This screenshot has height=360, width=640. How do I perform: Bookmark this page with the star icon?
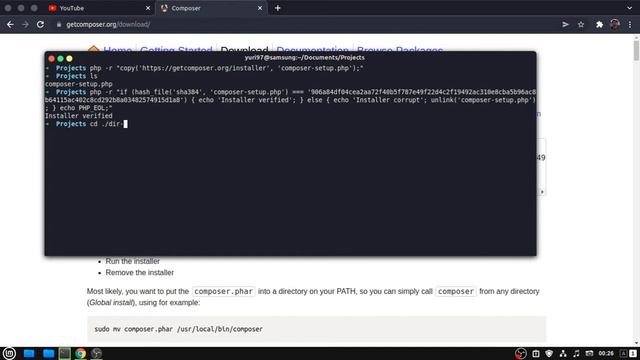point(581,24)
